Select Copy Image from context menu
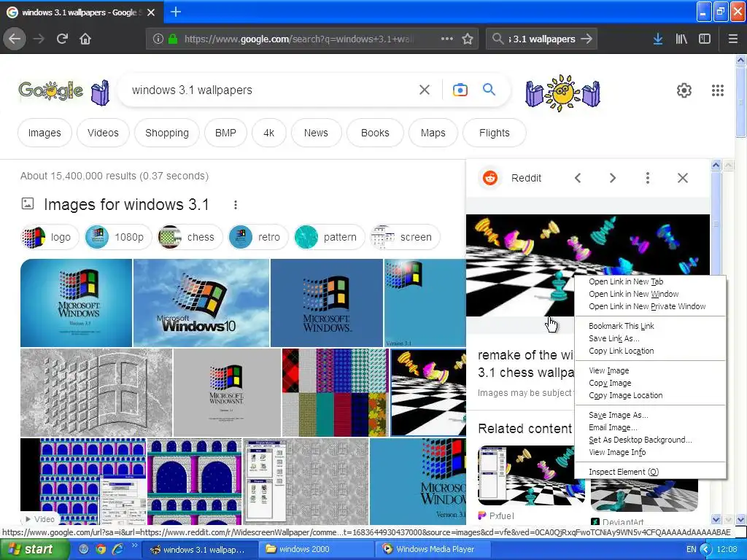The height and width of the screenshot is (560, 747). point(650,382)
